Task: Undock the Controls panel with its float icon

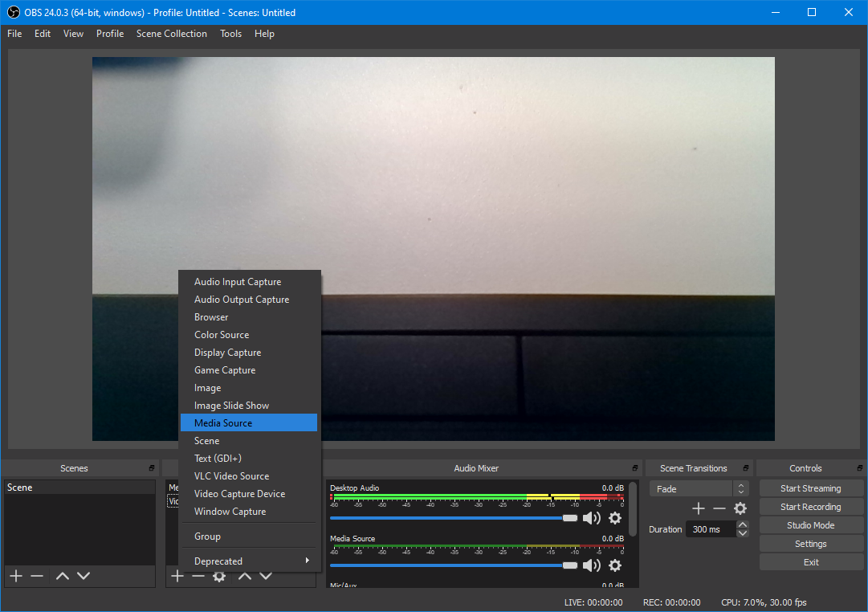Action: click(860, 468)
